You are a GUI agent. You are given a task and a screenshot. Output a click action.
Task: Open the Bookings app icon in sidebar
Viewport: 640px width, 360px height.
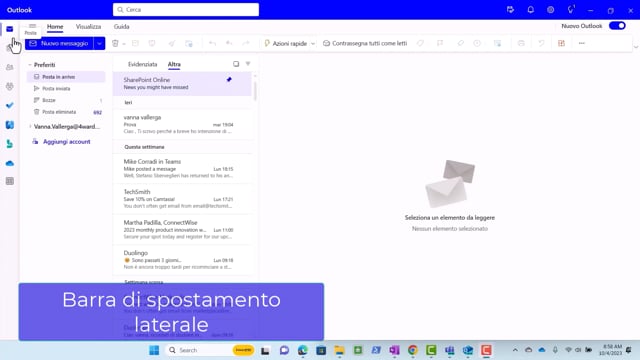coord(9,144)
